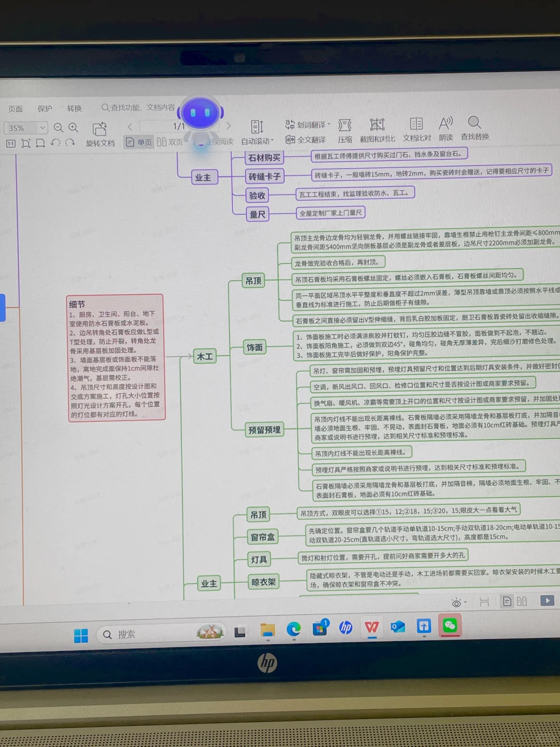Switch to single page icon in status bar
This screenshot has width=560, height=747.
pyautogui.click(x=507, y=601)
